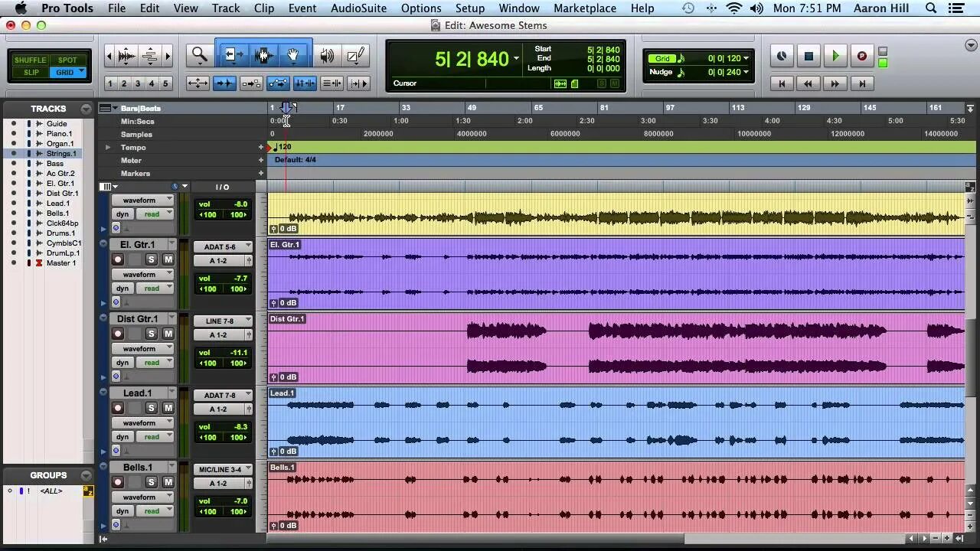Viewport: 980px width, 551px height.
Task: Select the Pencil tool
Action: (x=356, y=56)
